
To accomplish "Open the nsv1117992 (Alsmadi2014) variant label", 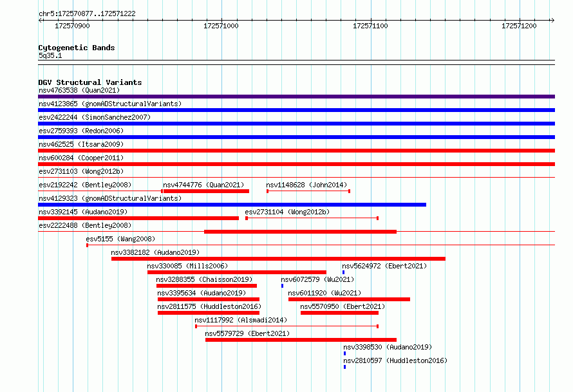I will [x=241, y=320].
